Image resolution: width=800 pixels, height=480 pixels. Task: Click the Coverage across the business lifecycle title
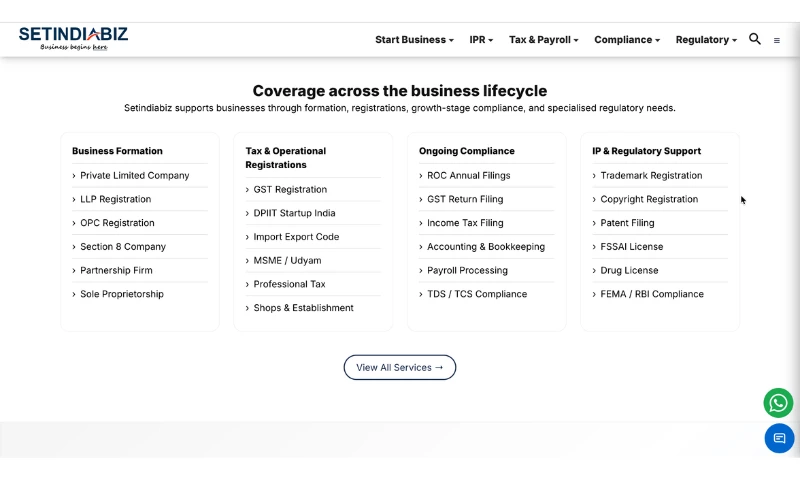click(x=399, y=91)
